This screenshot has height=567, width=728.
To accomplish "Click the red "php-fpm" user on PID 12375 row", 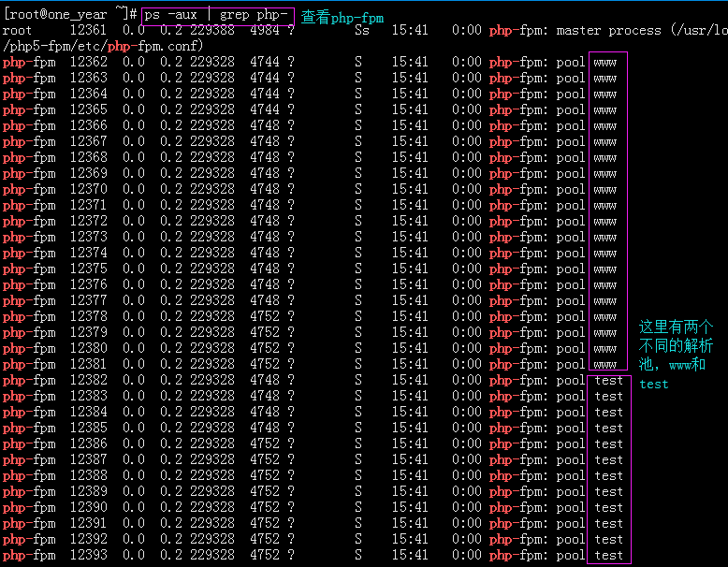I will [x=29, y=269].
